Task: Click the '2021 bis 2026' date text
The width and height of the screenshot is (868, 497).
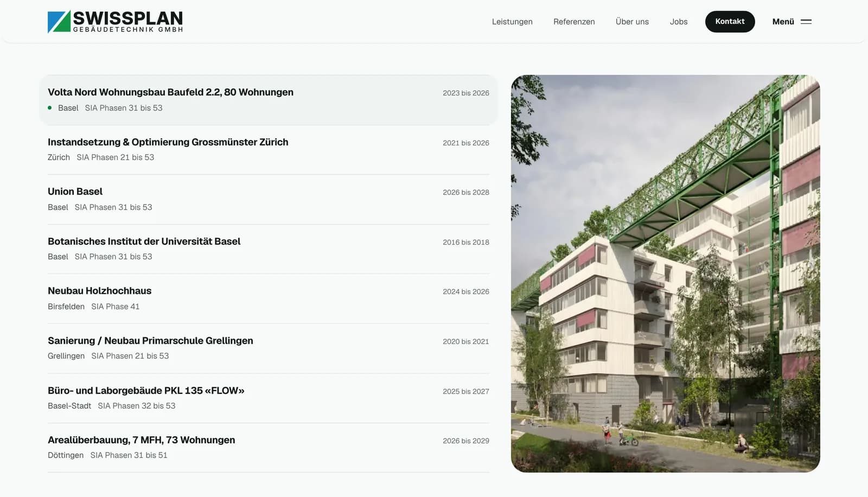Action: [466, 143]
